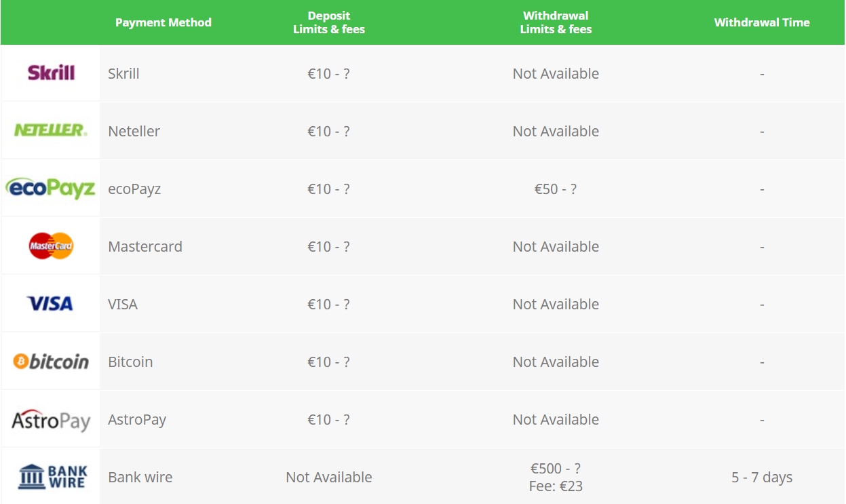Click the Bank Wire logo icon
The height and width of the screenshot is (504, 846).
[x=53, y=477]
